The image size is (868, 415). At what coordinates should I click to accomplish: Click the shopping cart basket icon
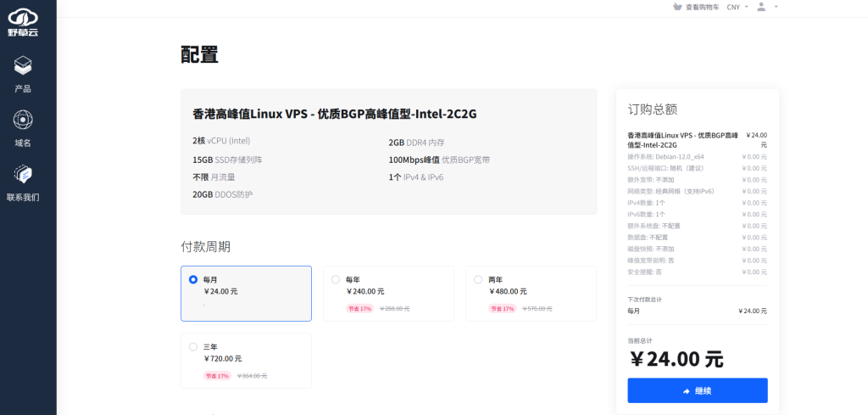point(676,7)
